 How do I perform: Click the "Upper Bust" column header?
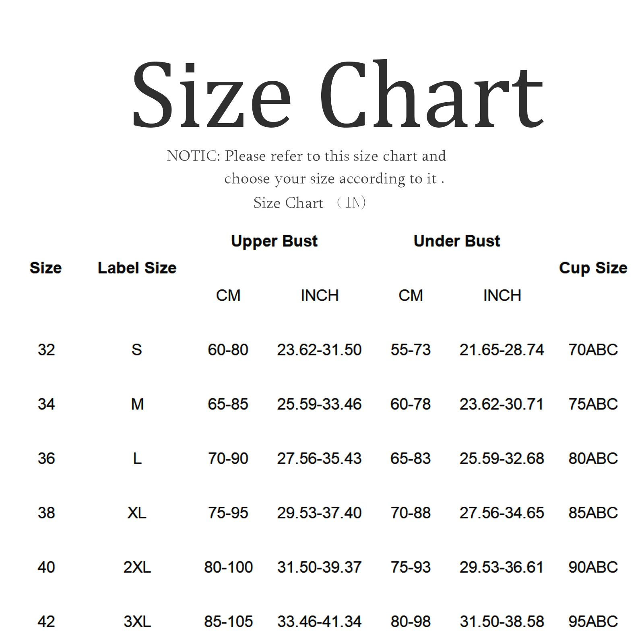tap(274, 241)
